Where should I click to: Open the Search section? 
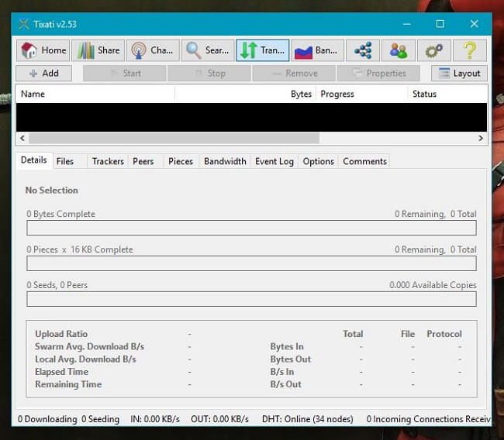tap(208, 50)
